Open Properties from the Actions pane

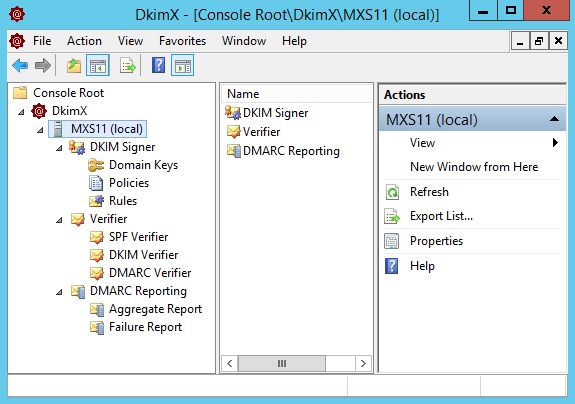click(436, 241)
